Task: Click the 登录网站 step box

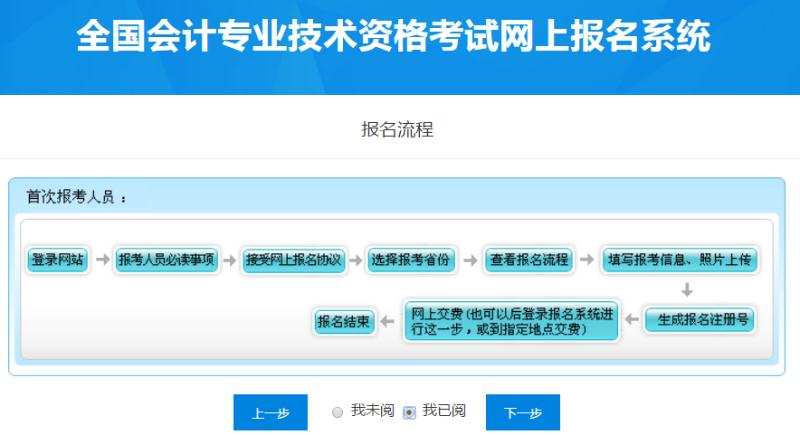Action: 57,260
